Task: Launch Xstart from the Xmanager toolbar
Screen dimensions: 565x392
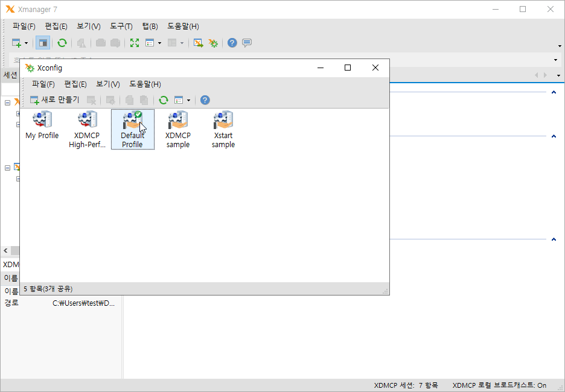Action: point(198,43)
